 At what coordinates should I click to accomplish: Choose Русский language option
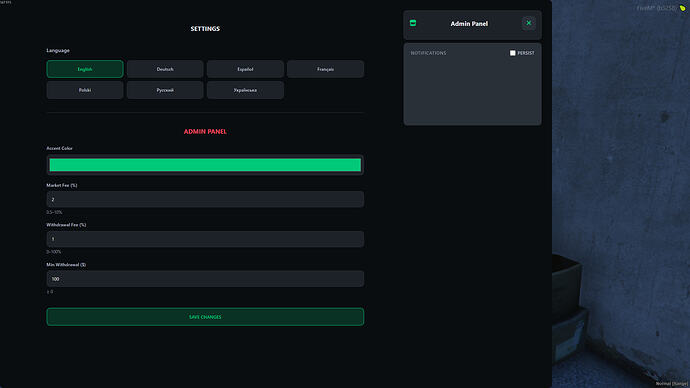click(x=165, y=90)
